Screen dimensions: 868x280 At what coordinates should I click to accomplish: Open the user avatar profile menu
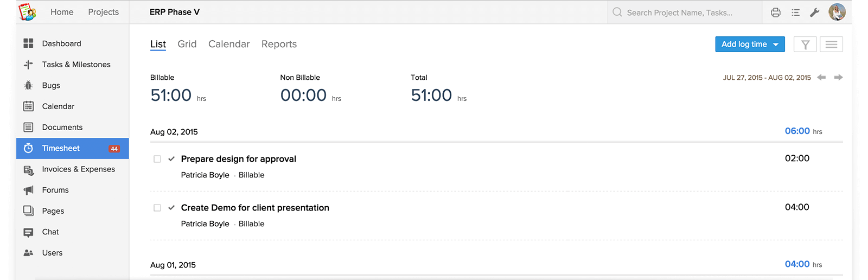point(837,12)
